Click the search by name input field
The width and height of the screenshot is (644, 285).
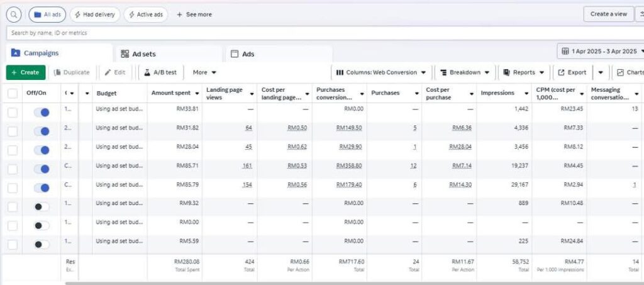pyautogui.click(x=252, y=33)
